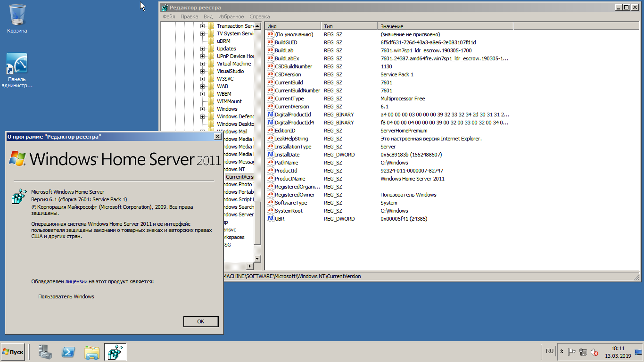
Task: Select the CurrentBuildNumber value row
Action: (x=389, y=90)
